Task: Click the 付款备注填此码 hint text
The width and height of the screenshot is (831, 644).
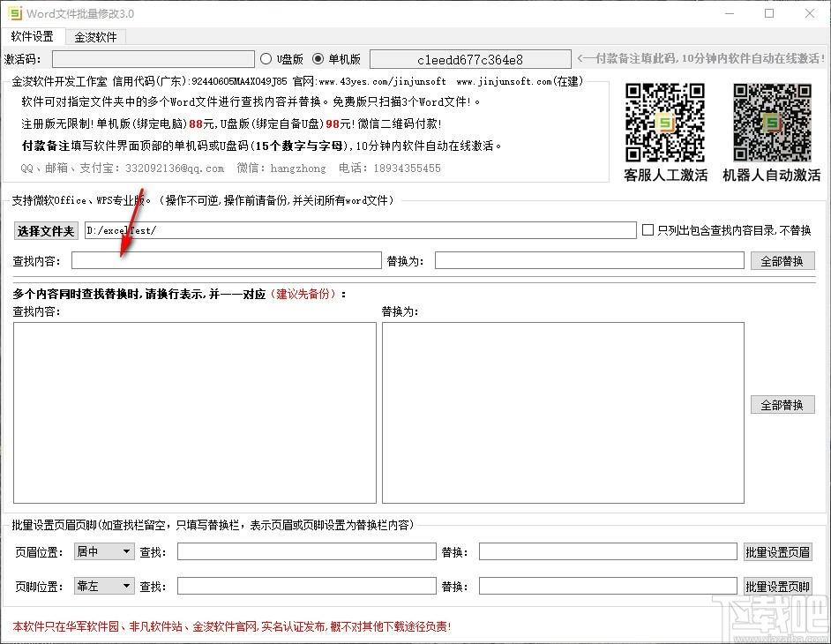Action: (x=701, y=58)
